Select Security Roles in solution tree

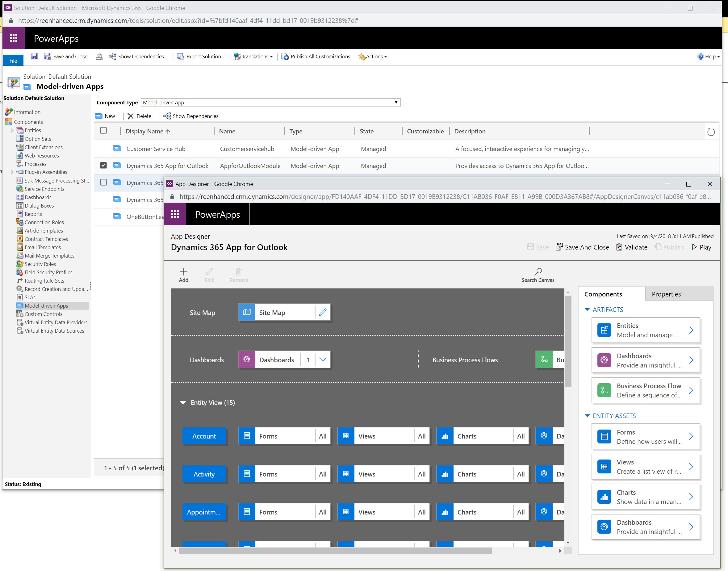coord(40,264)
